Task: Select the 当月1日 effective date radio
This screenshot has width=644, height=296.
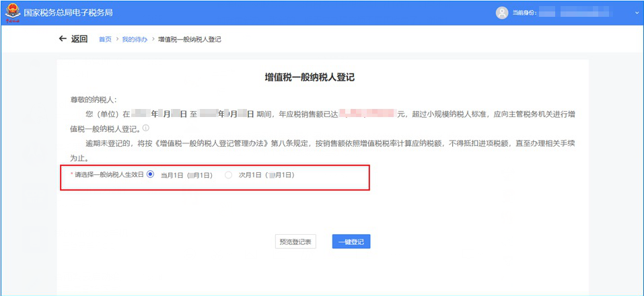Action: pos(151,175)
